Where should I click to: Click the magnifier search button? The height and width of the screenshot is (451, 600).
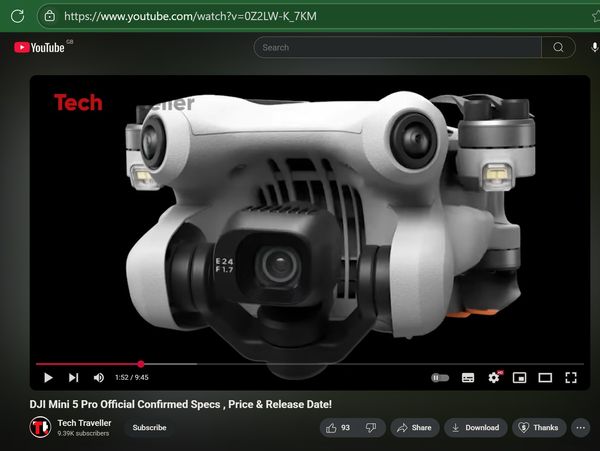(558, 47)
